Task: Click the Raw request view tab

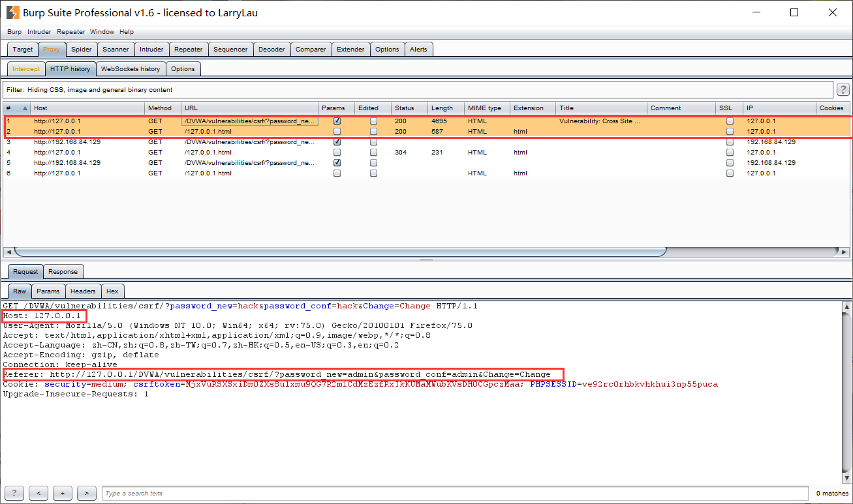Action: point(20,291)
